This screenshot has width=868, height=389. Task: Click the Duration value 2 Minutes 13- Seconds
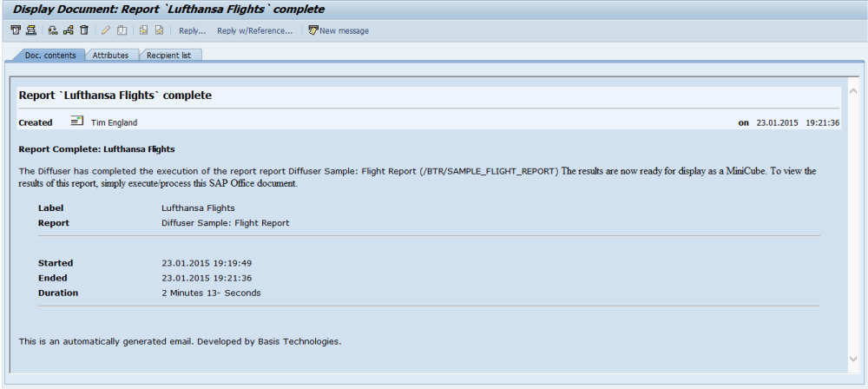211,293
